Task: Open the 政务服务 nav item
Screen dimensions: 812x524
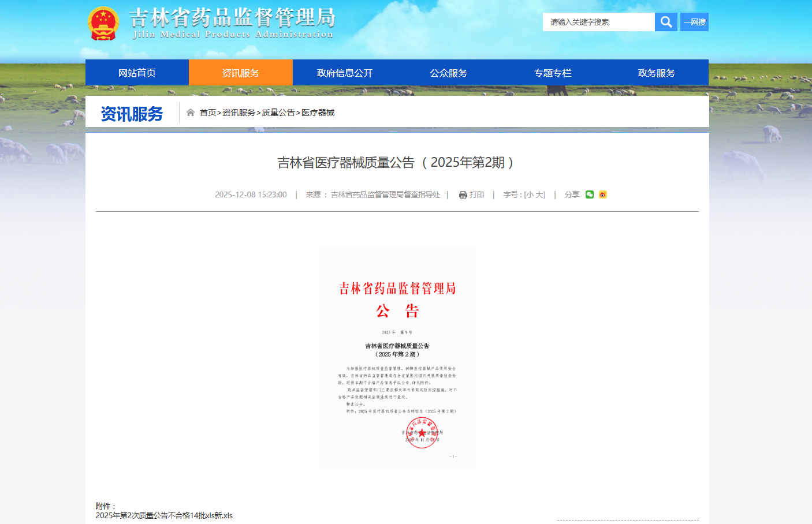Action: (x=656, y=73)
